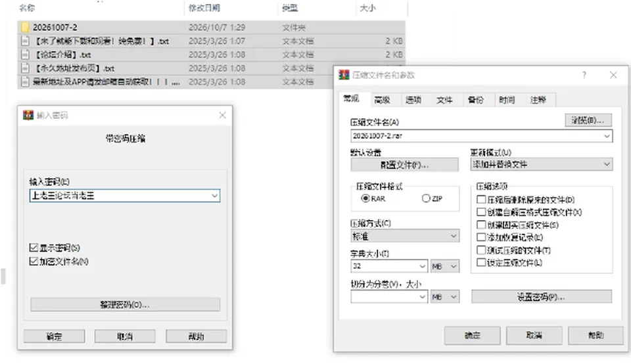Select the ZIP archive format

[x=426, y=198]
